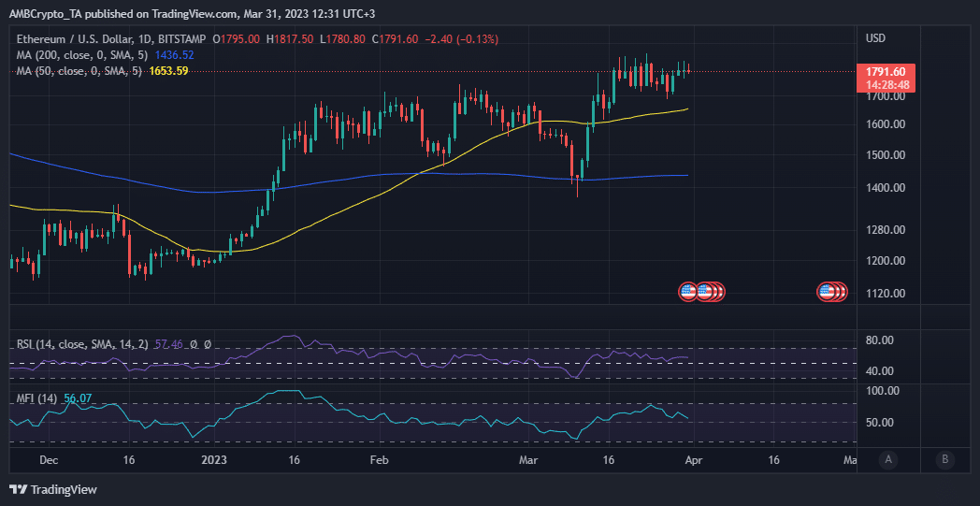Click the TradingView wordmark link
The height and width of the screenshot is (506, 980).
click(65, 489)
